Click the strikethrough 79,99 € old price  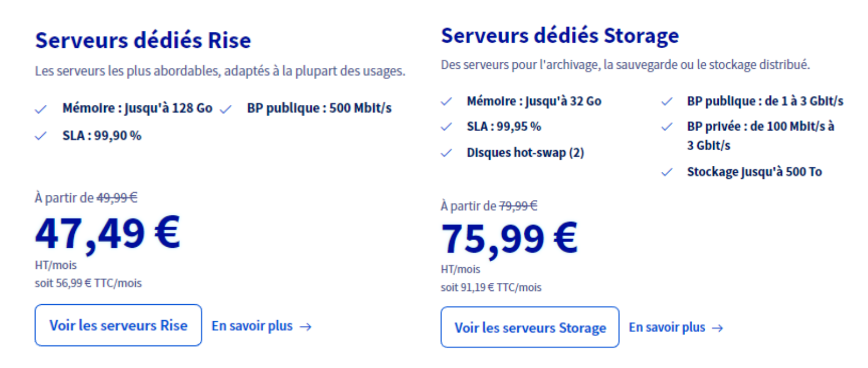(x=518, y=206)
